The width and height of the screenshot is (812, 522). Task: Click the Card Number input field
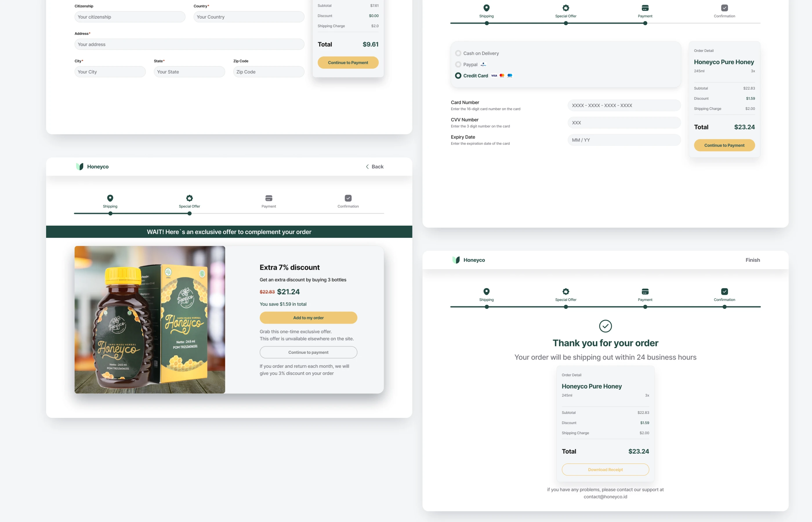[624, 106]
